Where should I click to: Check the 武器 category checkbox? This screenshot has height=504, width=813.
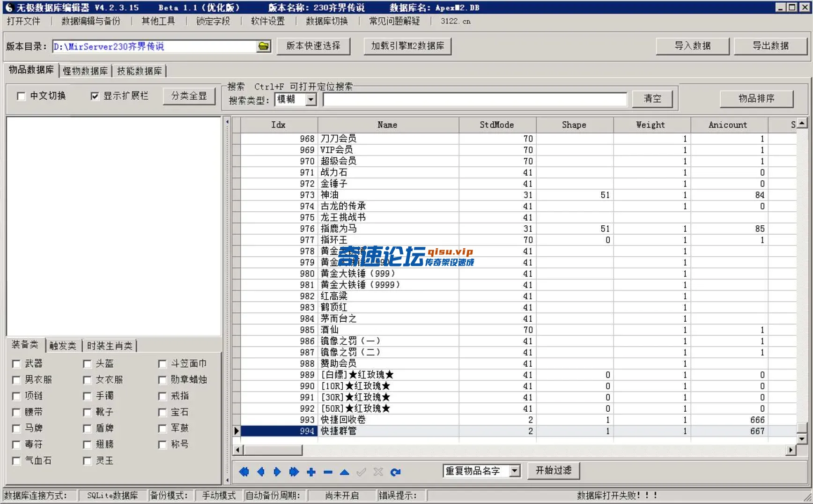pos(16,364)
